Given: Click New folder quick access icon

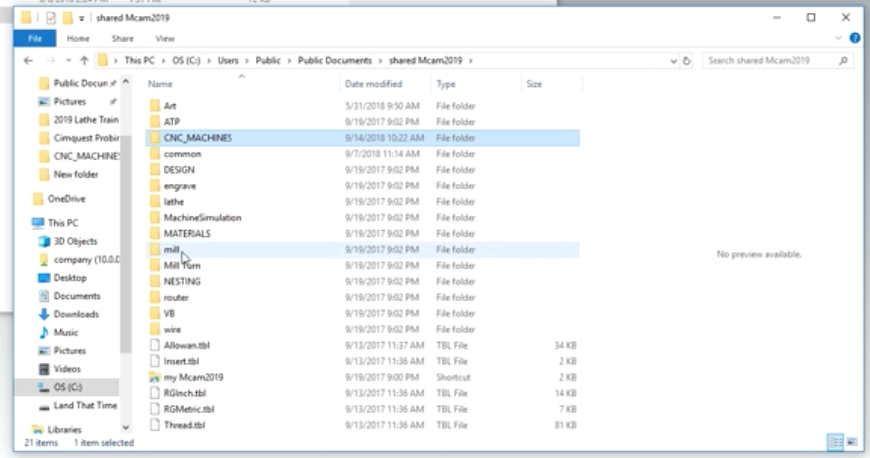Looking at the screenshot, I should coord(68,18).
